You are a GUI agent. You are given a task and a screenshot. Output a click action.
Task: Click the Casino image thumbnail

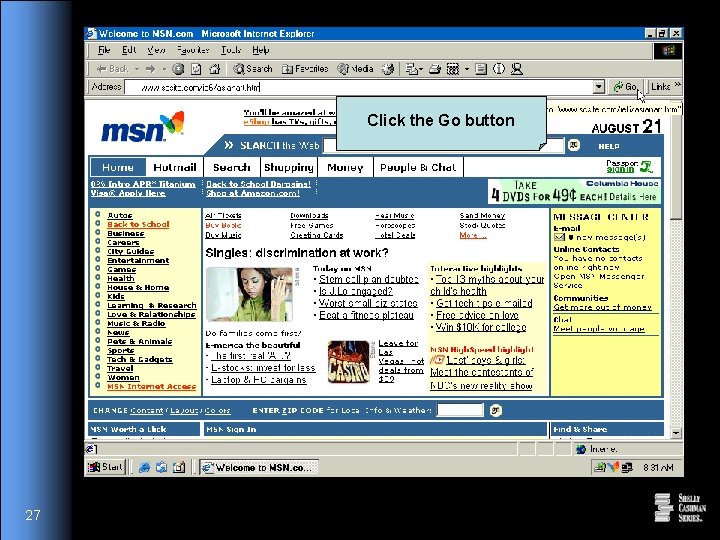pyautogui.click(x=349, y=362)
